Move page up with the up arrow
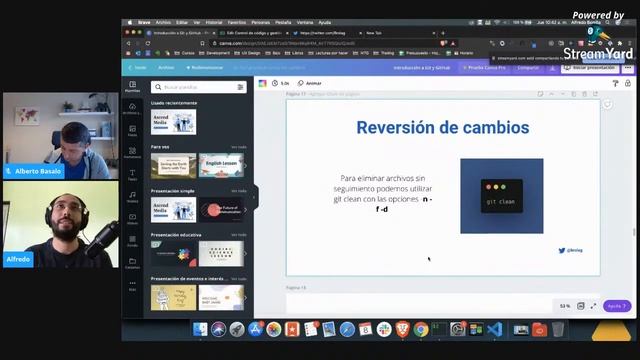Image resolution: width=640 pixels, height=360 pixels. [x=551, y=94]
